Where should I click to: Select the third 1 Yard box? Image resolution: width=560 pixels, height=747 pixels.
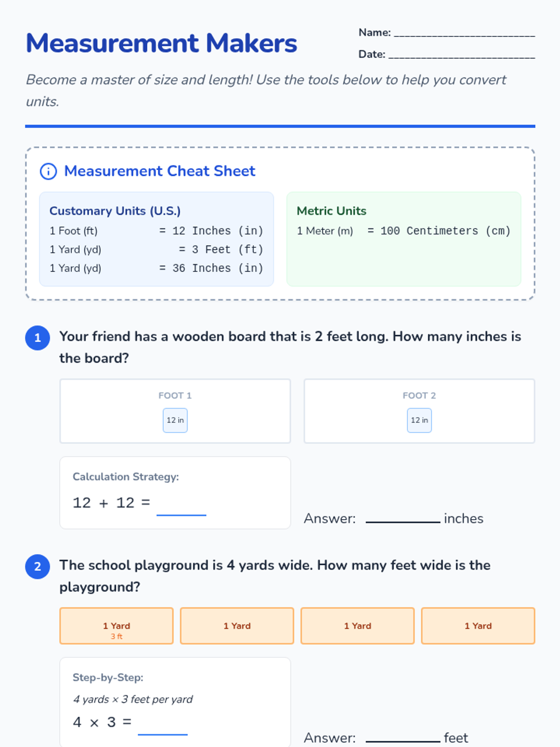[357, 626]
